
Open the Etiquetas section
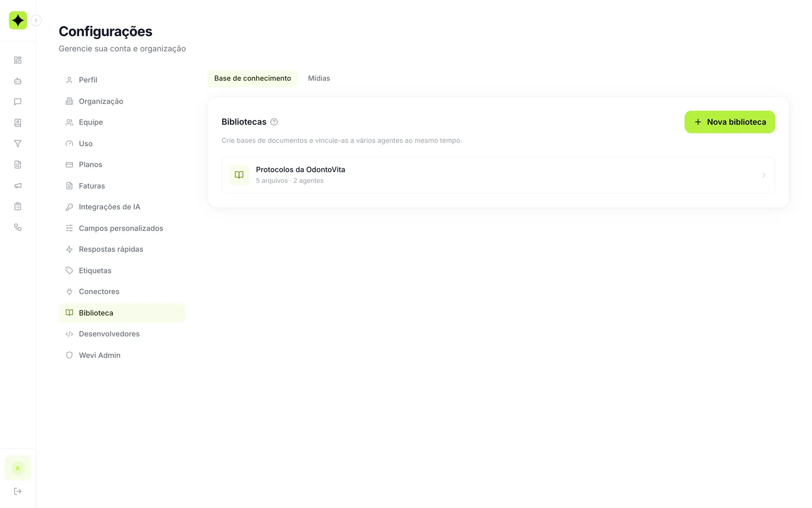[x=122, y=270]
